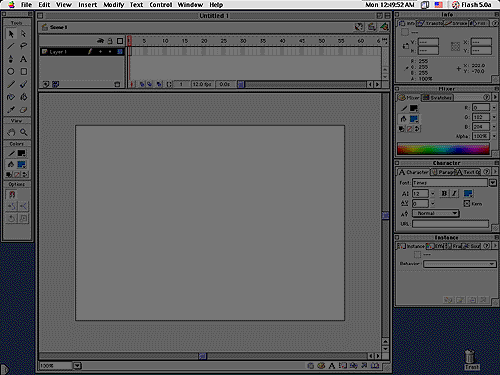Select Layer 1 in the timeline
The image size is (500, 375).
point(81,52)
